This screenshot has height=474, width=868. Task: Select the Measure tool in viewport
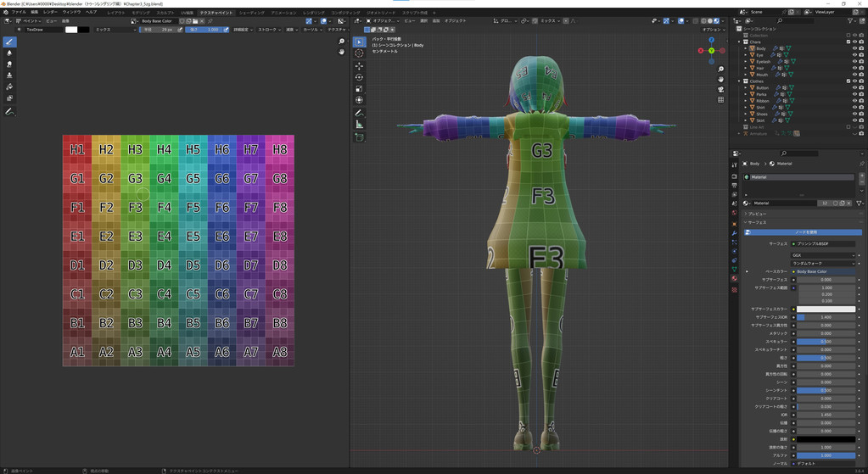359,124
